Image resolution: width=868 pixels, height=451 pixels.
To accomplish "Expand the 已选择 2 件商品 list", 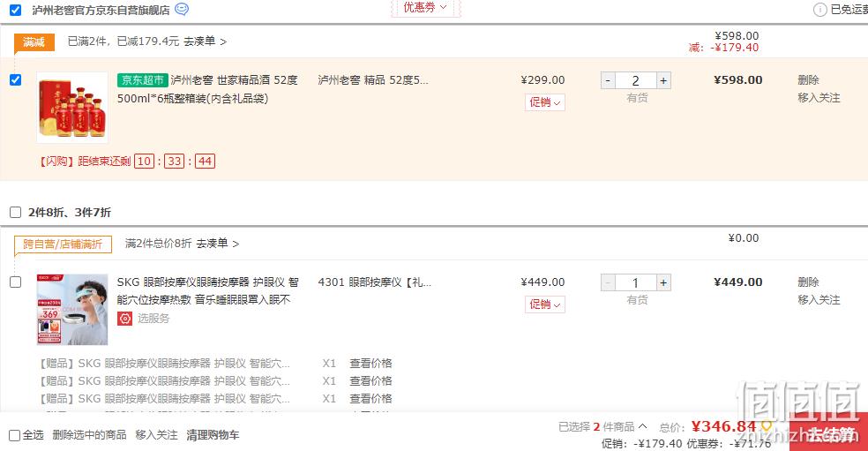I will click(602, 426).
